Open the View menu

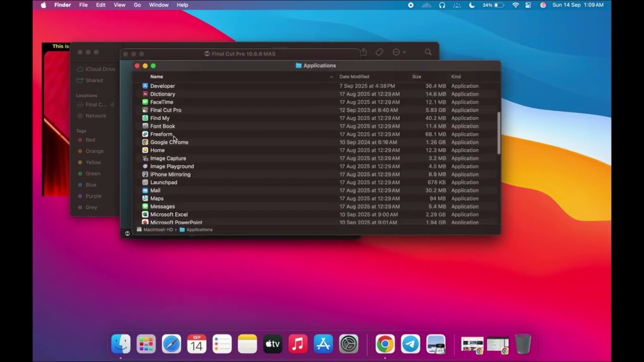click(x=119, y=5)
